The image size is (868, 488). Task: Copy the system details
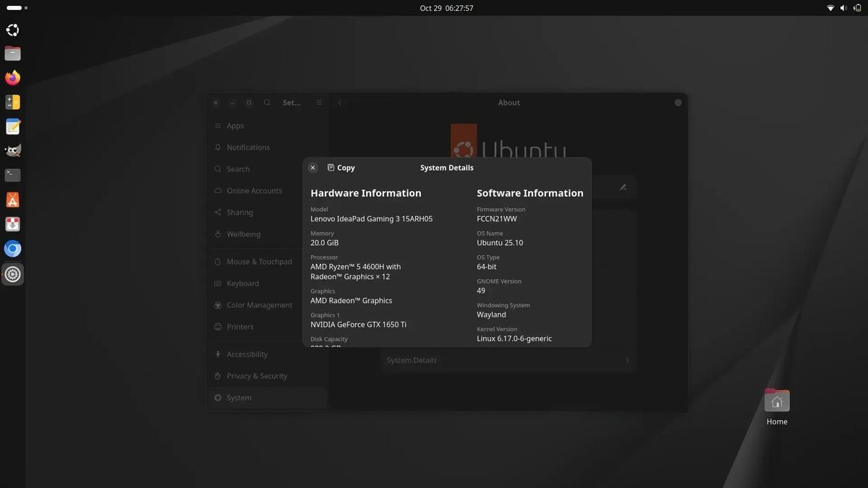[340, 167]
